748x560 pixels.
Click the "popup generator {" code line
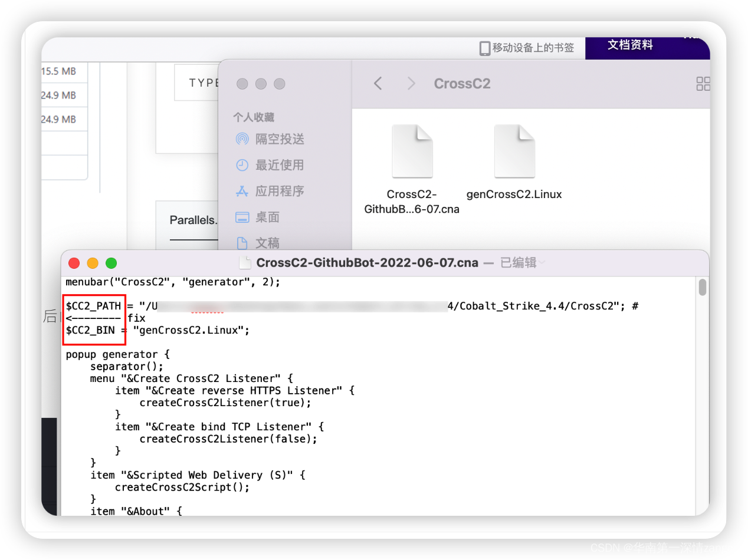point(118,354)
